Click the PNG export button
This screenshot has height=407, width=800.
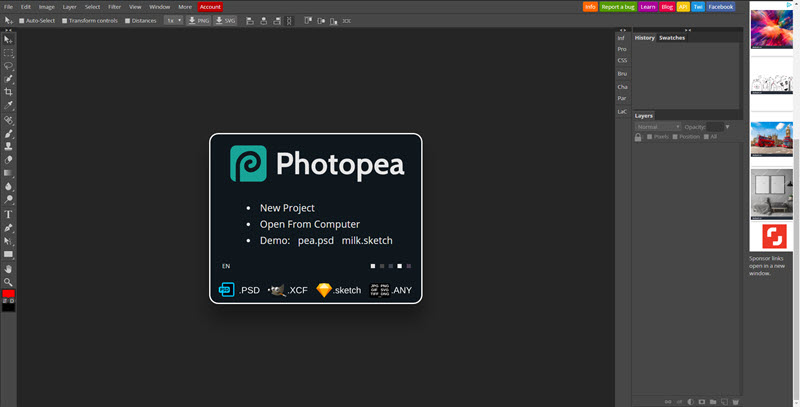[198, 21]
